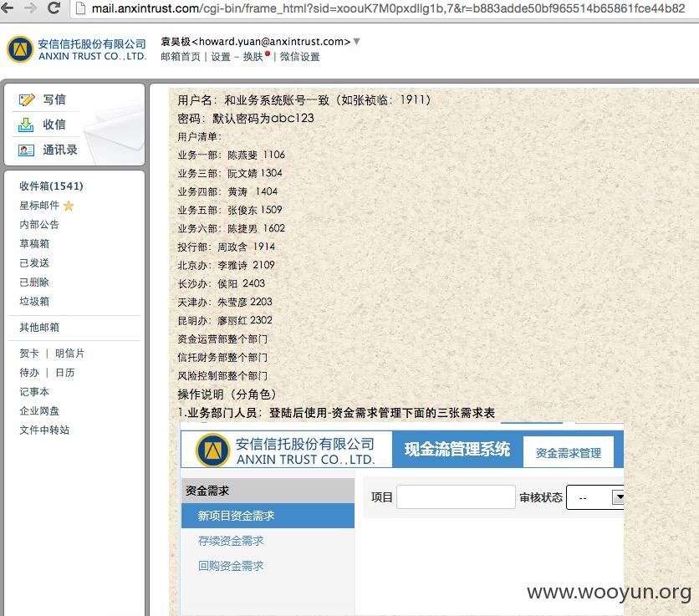Click text 资金运营部整个部门

[222, 339]
